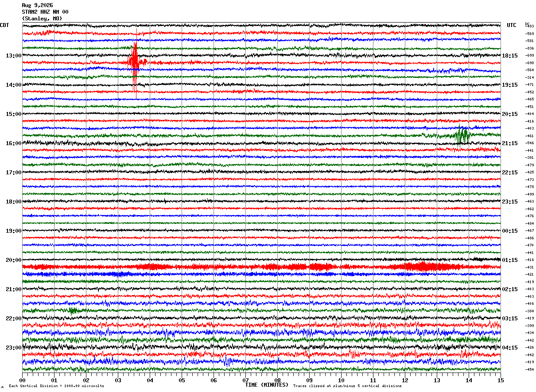Click the UTC timezone label
Image resolution: width=536 pixels, height=392 pixels.
coord(512,25)
